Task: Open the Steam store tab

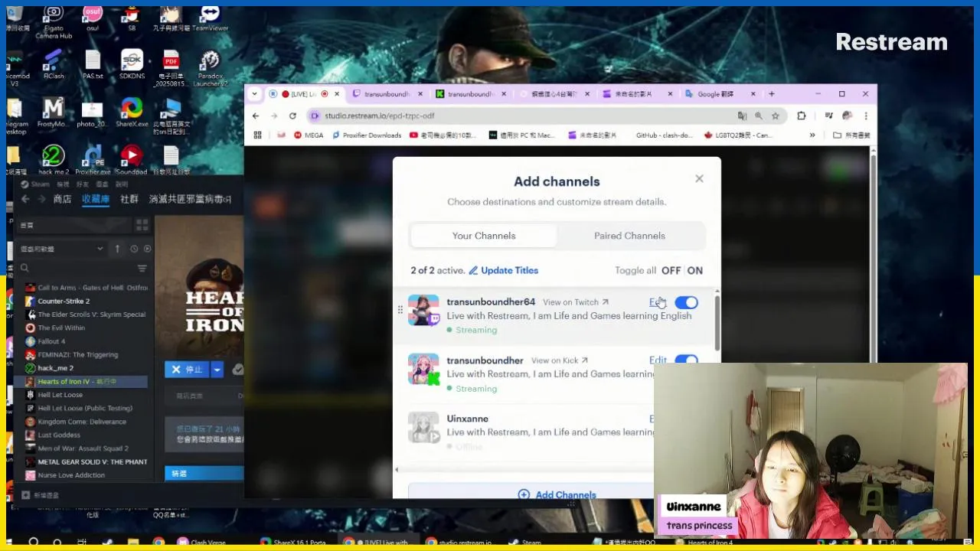Action: (62, 199)
